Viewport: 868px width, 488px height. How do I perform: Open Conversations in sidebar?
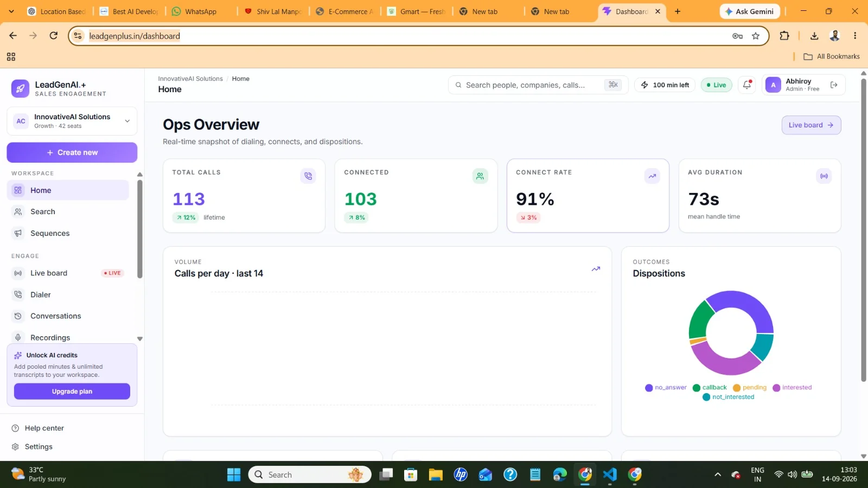tap(68, 316)
